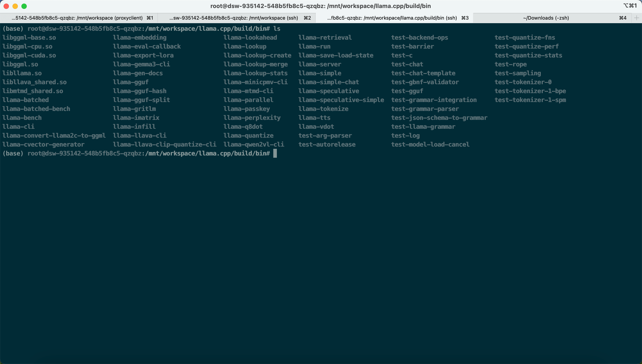Click the test-json-schema-to-grammar entry

point(439,118)
